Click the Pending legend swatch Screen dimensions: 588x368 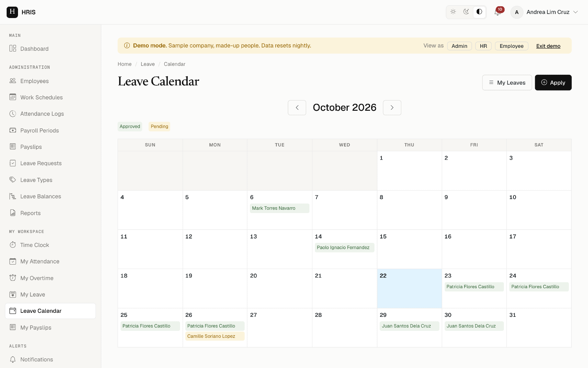coord(159,127)
